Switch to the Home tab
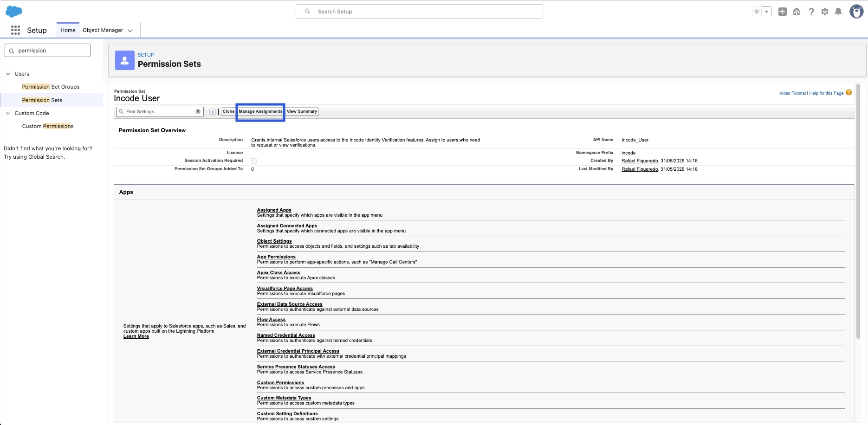Screen dimensions: 868x425 pos(68,30)
